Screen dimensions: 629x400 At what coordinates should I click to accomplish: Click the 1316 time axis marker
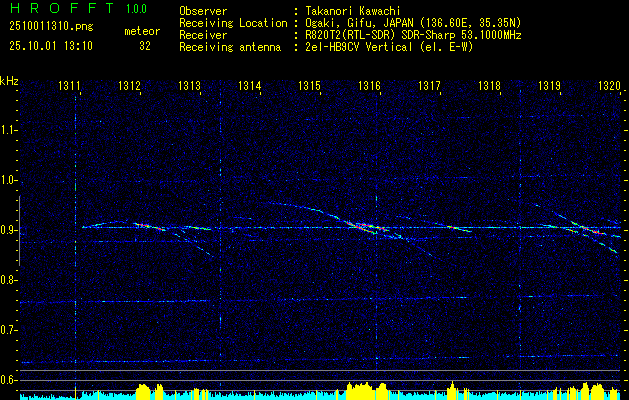369,85
